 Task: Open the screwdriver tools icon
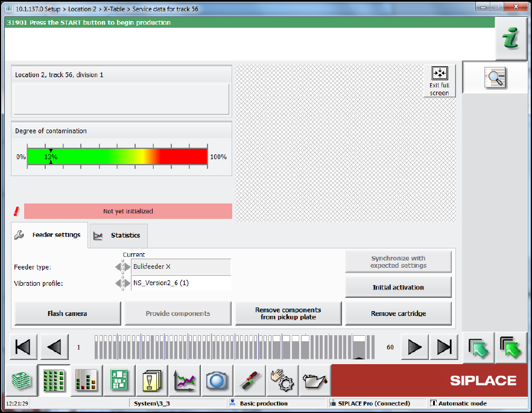pos(249,380)
